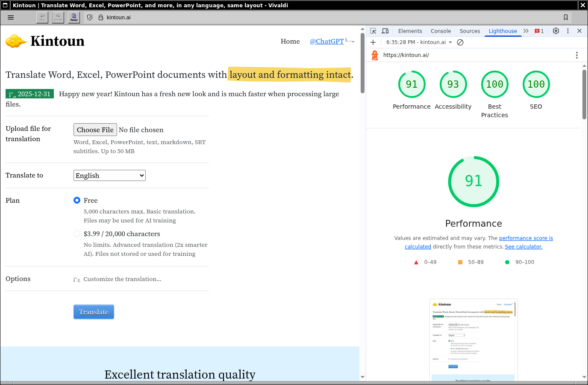Open the 'Translate to' language dropdown
This screenshot has height=385, width=588.
coord(109,175)
